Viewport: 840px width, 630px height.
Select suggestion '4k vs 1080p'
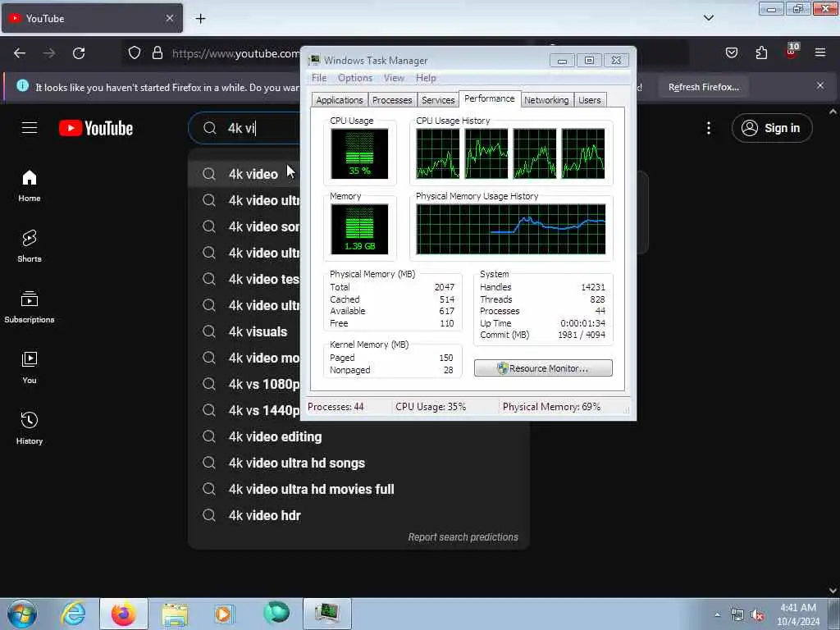pyautogui.click(x=244, y=384)
